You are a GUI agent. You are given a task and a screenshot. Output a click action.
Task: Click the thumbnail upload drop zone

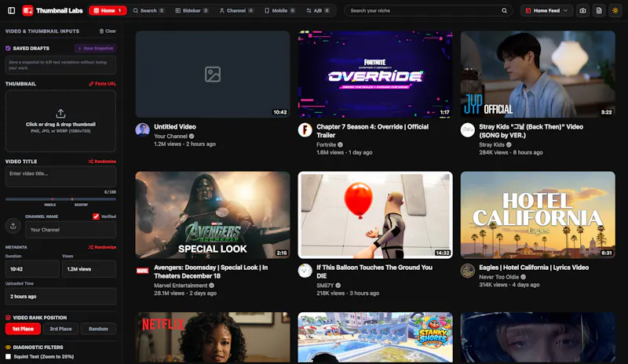pyautogui.click(x=60, y=121)
